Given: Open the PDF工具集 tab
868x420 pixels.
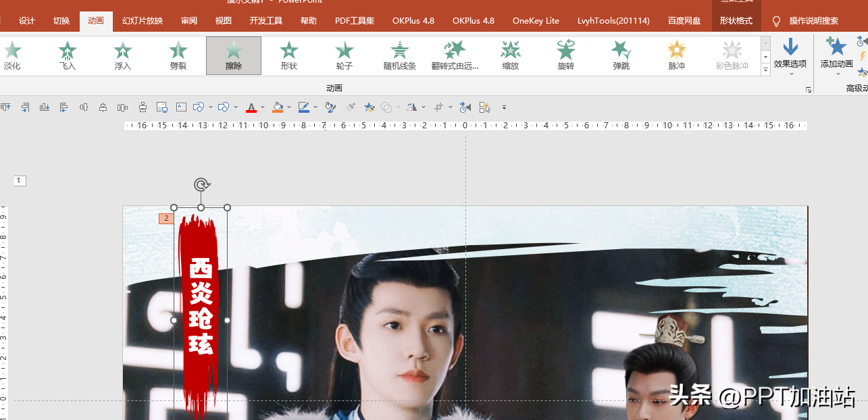Looking at the screenshot, I should pyautogui.click(x=355, y=21).
